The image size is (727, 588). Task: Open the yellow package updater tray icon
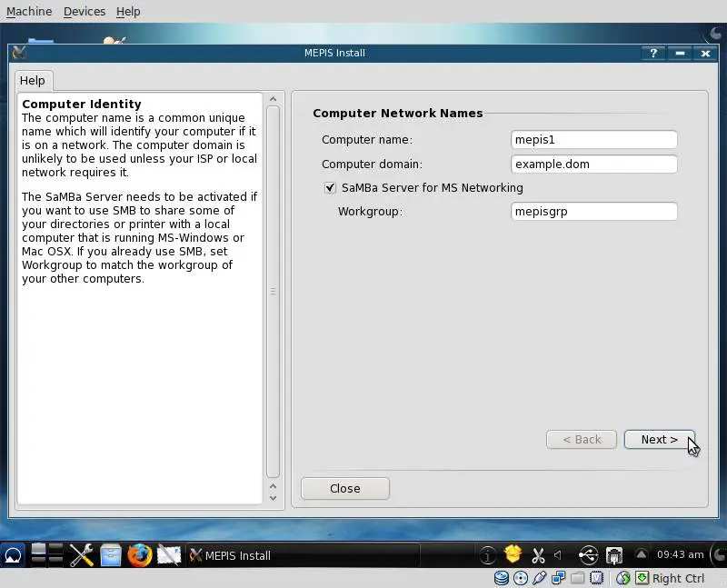click(513, 554)
